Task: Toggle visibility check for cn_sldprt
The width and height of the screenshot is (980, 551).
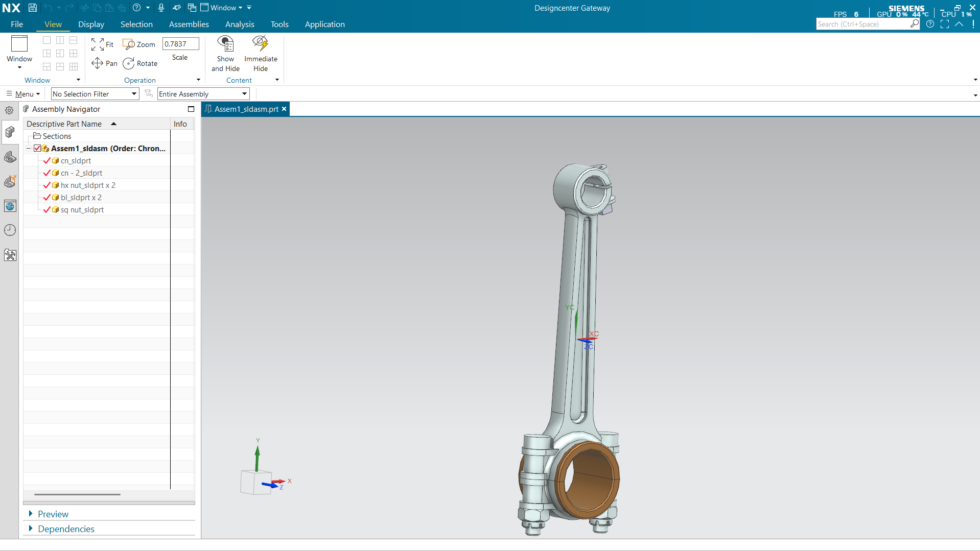Action: (x=47, y=161)
